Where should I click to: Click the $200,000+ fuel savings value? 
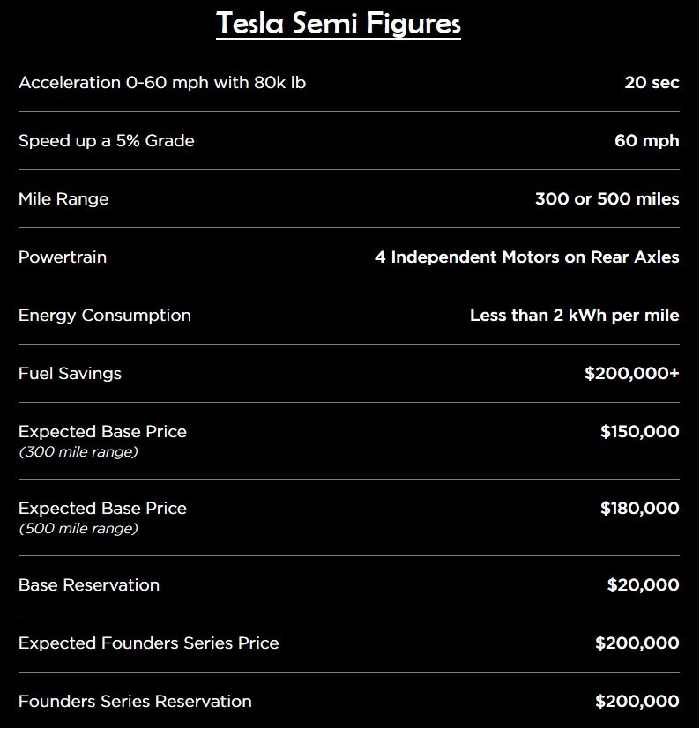click(632, 374)
